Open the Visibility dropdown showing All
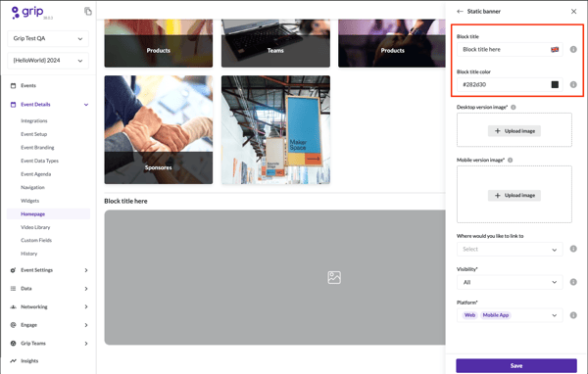The image size is (588, 374). [510, 282]
